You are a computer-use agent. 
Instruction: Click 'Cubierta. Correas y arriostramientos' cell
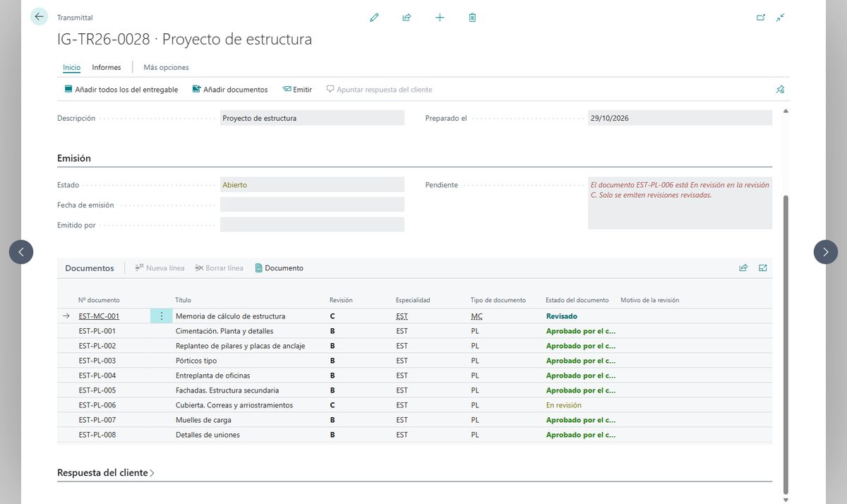coord(234,405)
